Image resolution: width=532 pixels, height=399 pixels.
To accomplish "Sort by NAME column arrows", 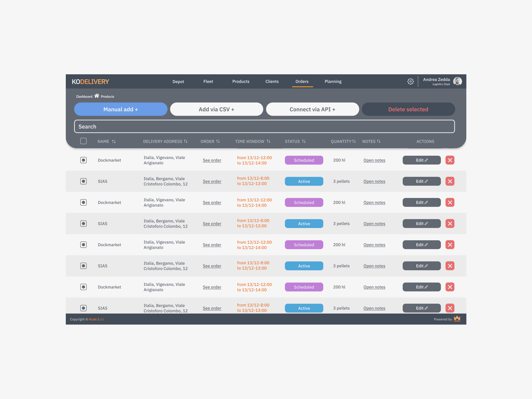I will point(114,141).
